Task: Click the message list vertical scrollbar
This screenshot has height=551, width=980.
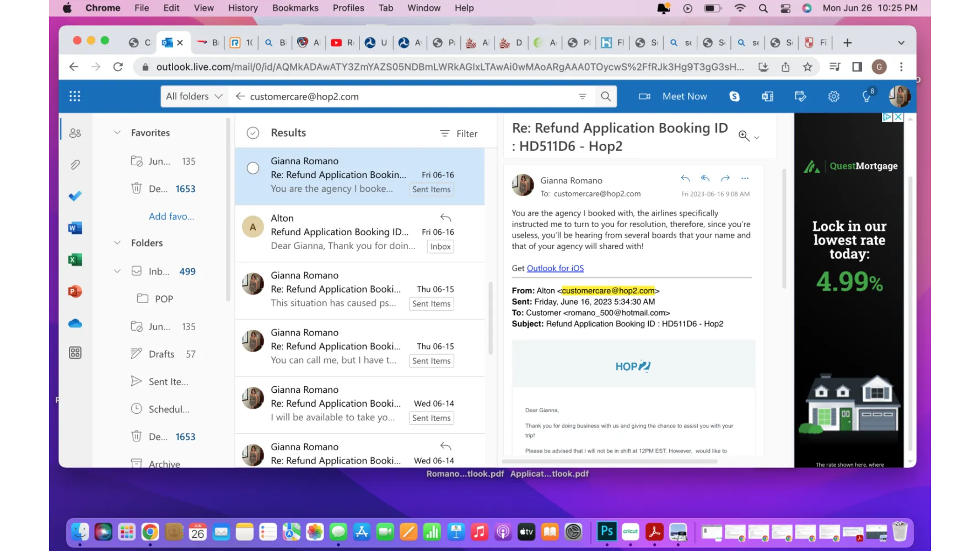Action: pyautogui.click(x=491, y=318)
